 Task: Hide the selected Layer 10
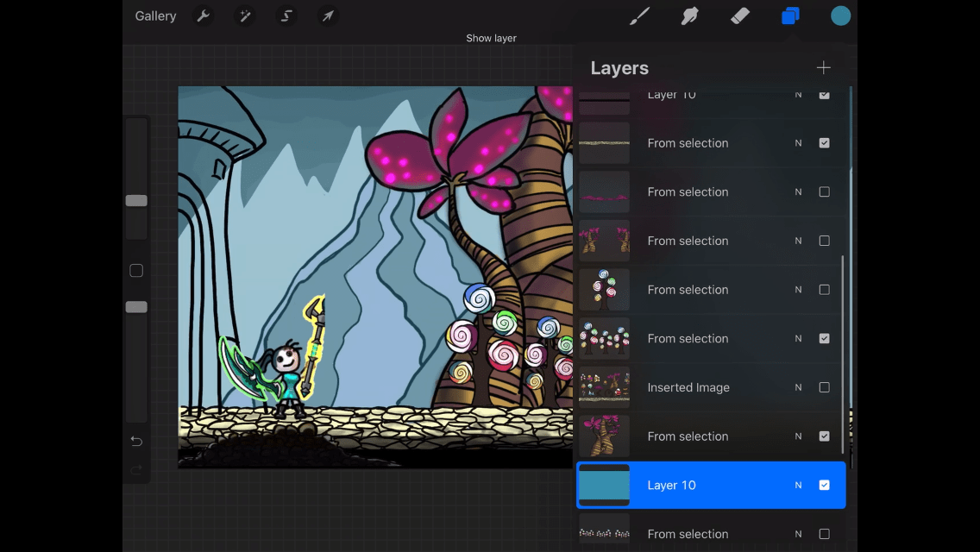[825, 485]
